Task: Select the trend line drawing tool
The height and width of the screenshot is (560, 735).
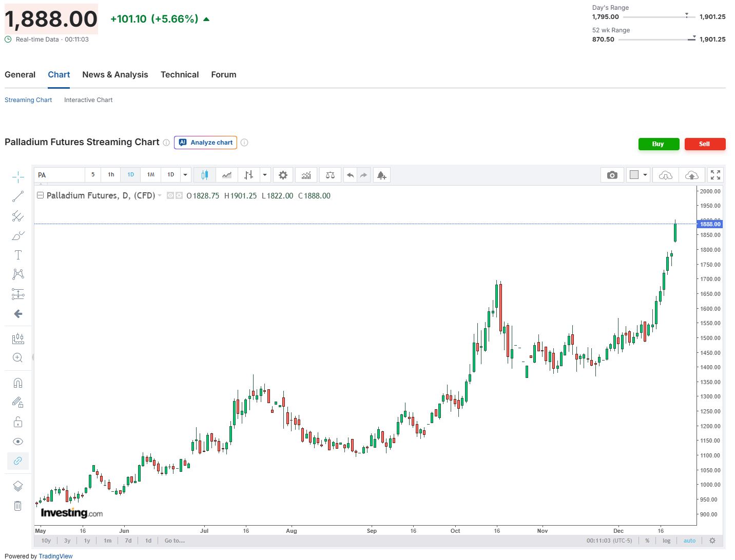Action: click(18, 196)
